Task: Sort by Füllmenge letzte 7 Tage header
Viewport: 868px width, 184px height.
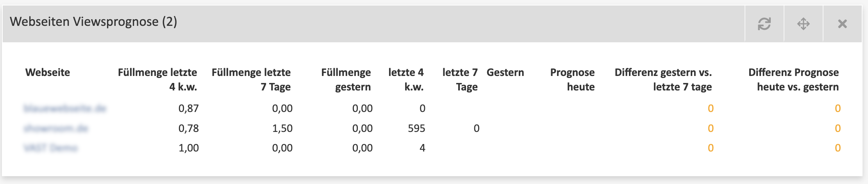Action: pos(251,79)
